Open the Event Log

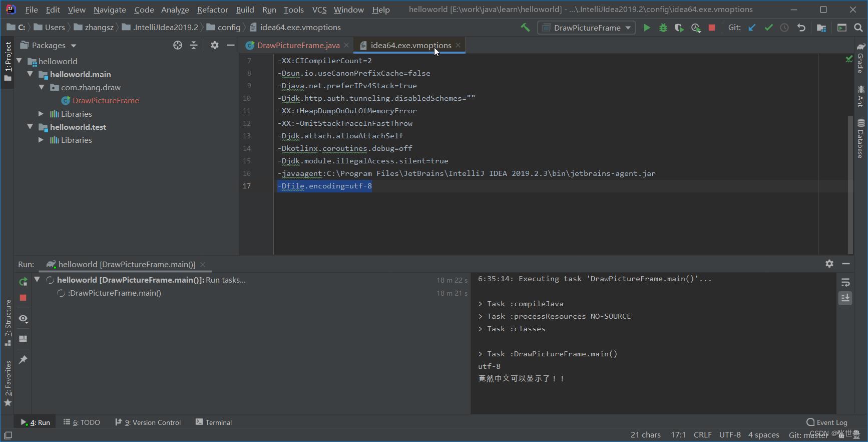click(827, 422)
